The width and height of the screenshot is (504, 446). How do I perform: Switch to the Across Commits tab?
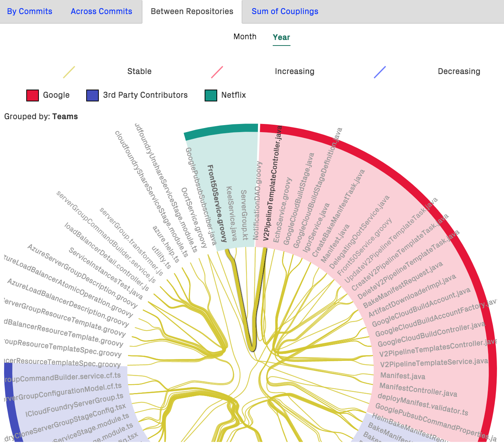[101, 11]
